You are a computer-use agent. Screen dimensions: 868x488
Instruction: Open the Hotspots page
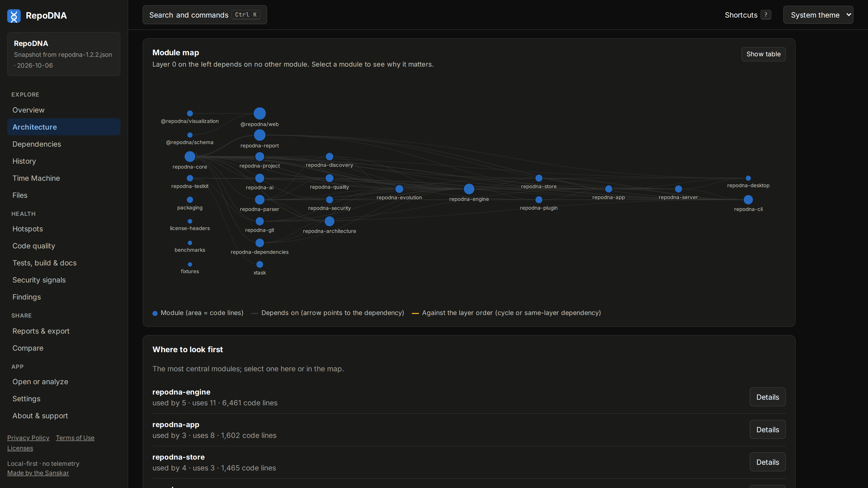tap(64, 229)
